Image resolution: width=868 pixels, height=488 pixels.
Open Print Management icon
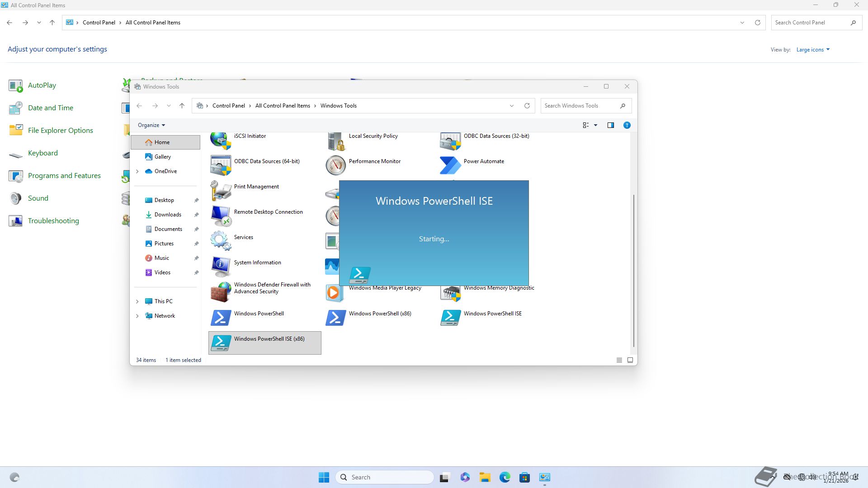(x=221, y=190)
